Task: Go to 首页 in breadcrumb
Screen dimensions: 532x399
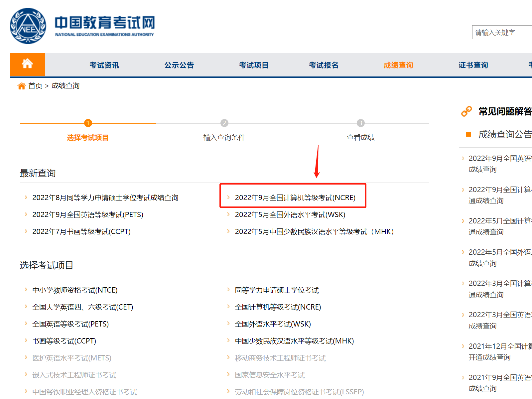Action: click(36, 86)
